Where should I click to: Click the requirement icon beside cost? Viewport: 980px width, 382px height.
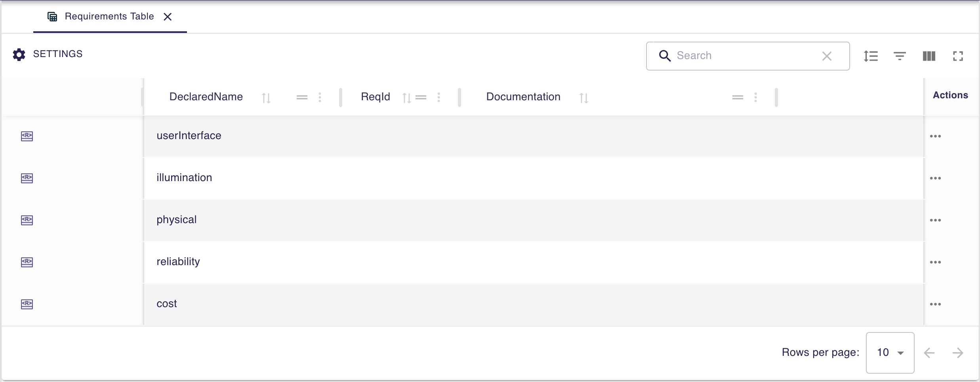[27, 304]
